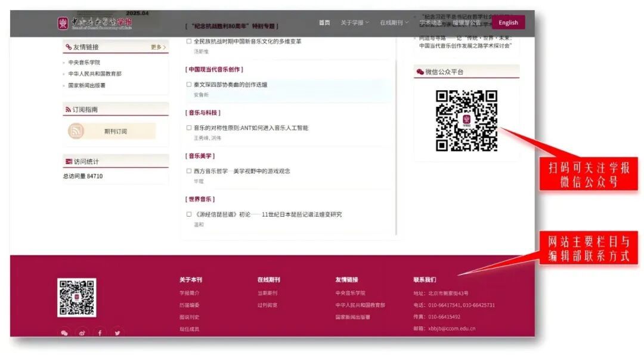
Task: Check the box beside the 《源经信琵琶谱》初论 article
Action: 189,214
